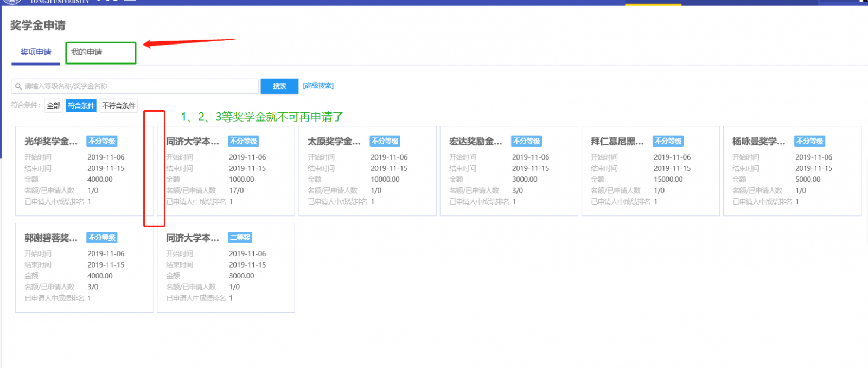Select the 全部 filter option
This screenshot has width=868, height=368.
tap(54, 105)
